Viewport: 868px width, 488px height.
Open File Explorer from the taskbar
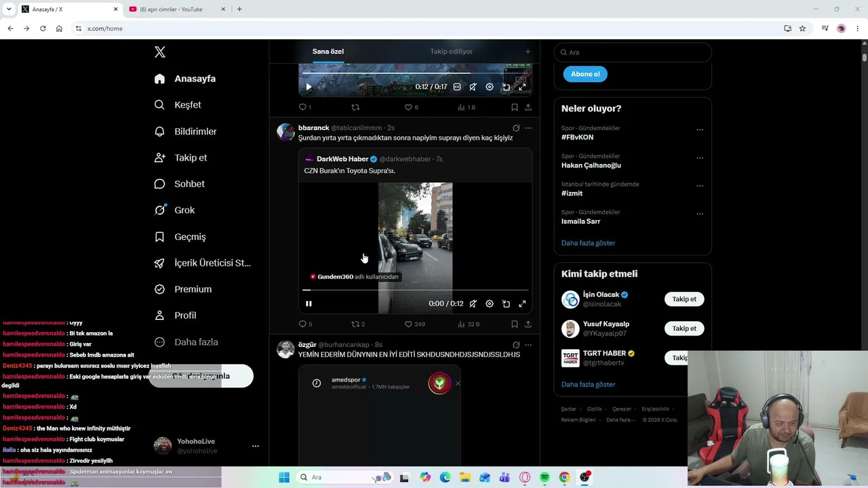click(465, 477)
